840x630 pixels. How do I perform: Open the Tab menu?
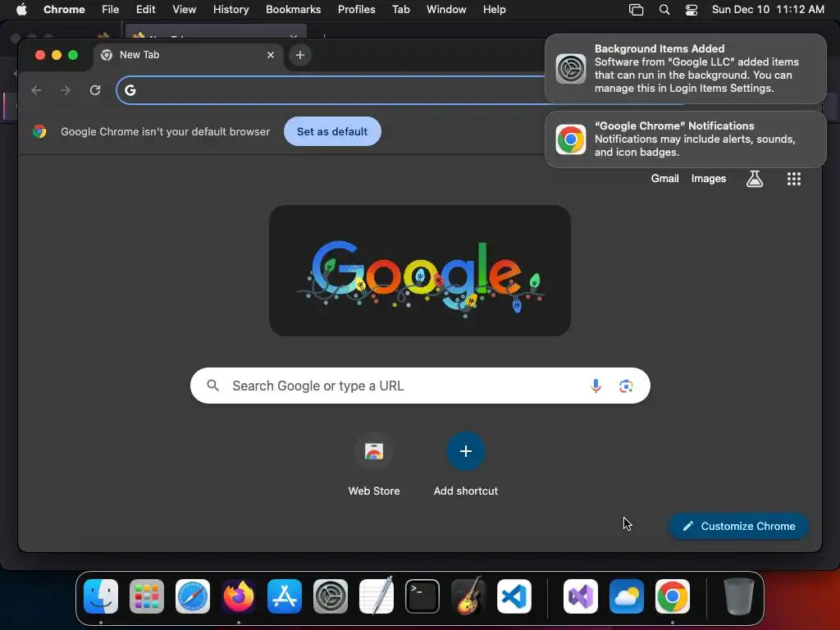tap(400, 9)
